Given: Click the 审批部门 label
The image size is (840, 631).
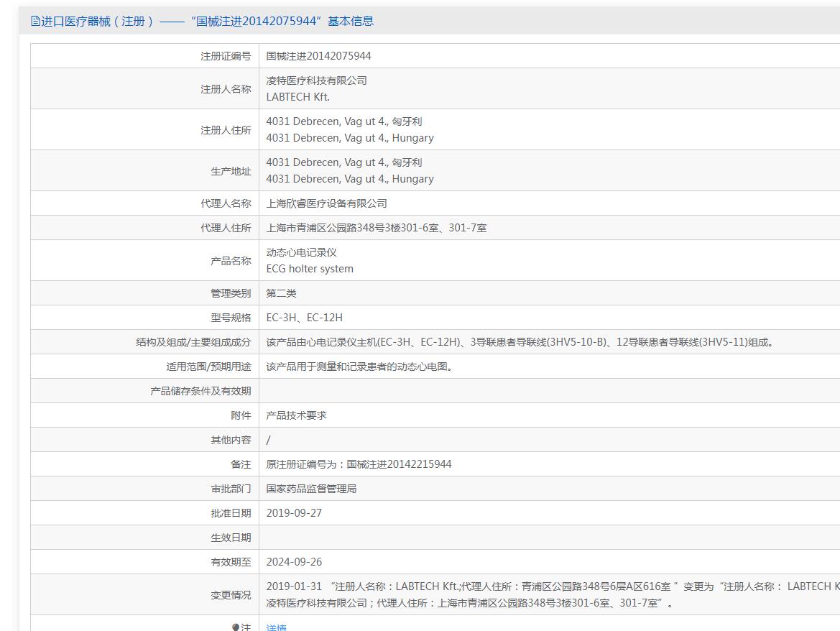Looking at the screenshot, I should pos(231,489).
